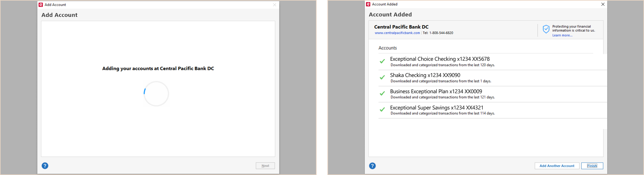
Task: Click the help icon in Account Added dialog
Action: pos(372,166)
